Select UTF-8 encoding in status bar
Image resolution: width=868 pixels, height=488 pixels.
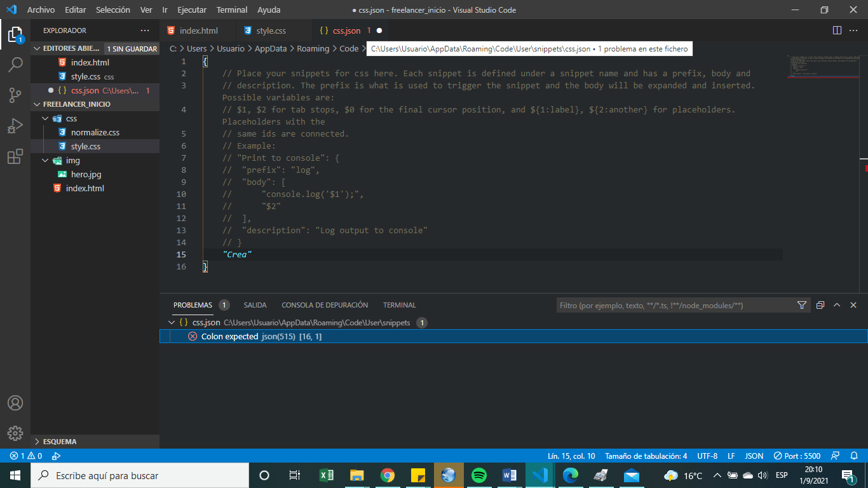pos(707,456)
